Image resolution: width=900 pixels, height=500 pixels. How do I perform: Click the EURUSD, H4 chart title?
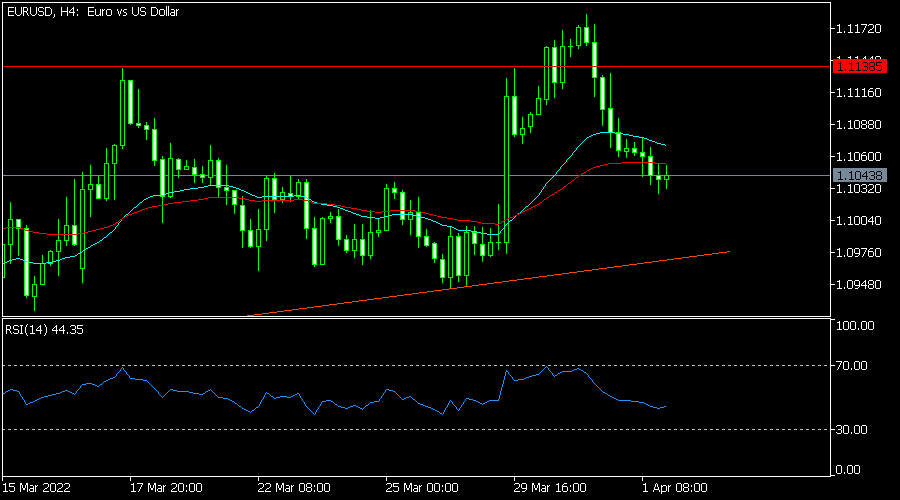(x=93, y=11)
